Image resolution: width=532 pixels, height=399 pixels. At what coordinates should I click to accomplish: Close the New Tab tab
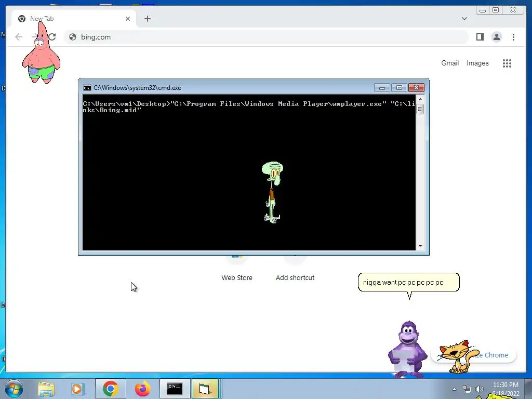click(128, 19)
